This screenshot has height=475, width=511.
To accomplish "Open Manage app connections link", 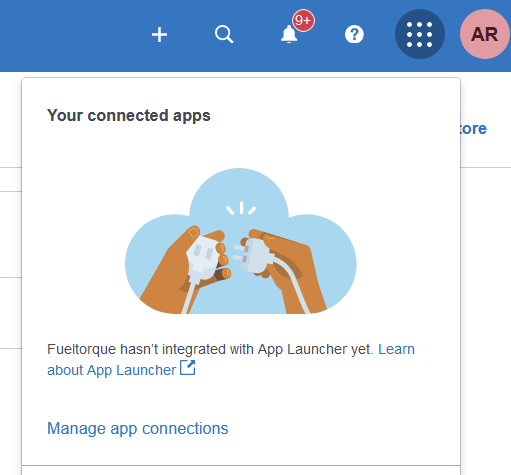I will click(x=138, y=428).
